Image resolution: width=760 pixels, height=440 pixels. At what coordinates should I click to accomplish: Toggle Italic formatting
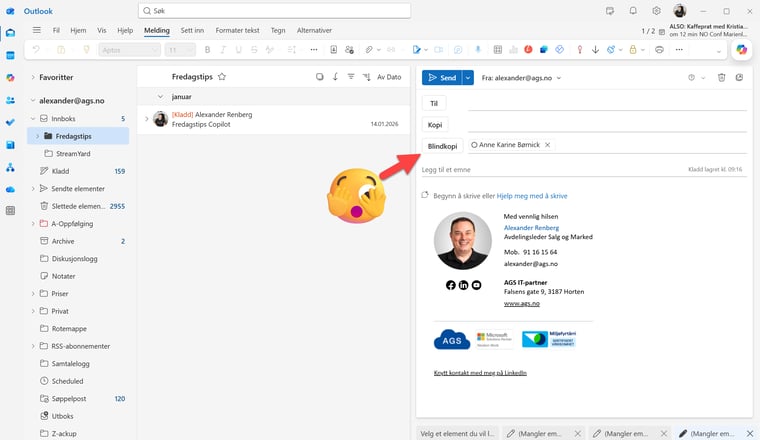(x=223, y=49)
